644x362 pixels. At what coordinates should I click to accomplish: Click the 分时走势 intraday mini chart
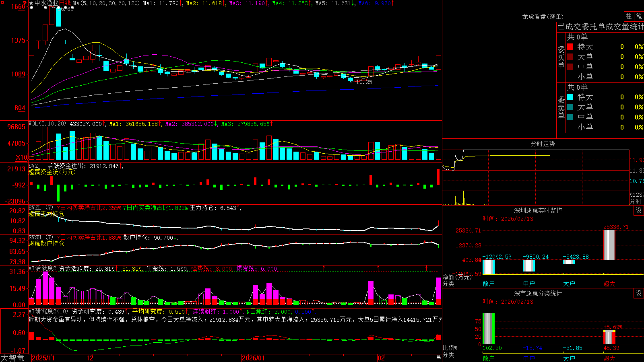[536, 177]
